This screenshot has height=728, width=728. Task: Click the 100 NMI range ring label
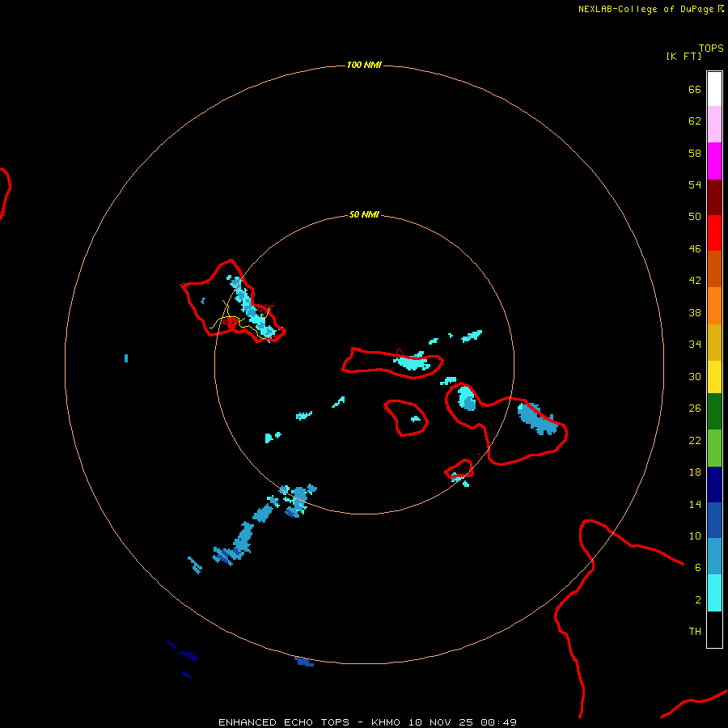(364, 65)
